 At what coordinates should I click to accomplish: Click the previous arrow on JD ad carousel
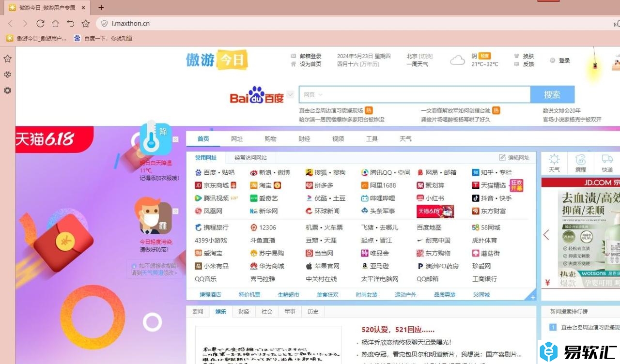click(x=546, y=235)
